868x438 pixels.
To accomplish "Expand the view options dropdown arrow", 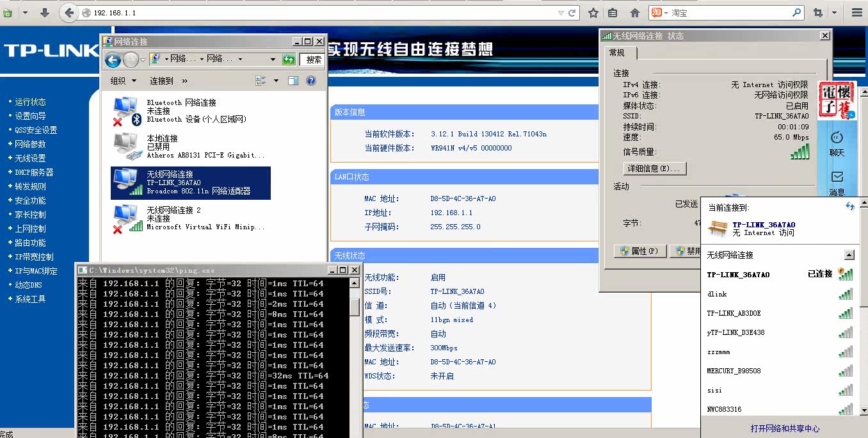I will coord(276,81).
